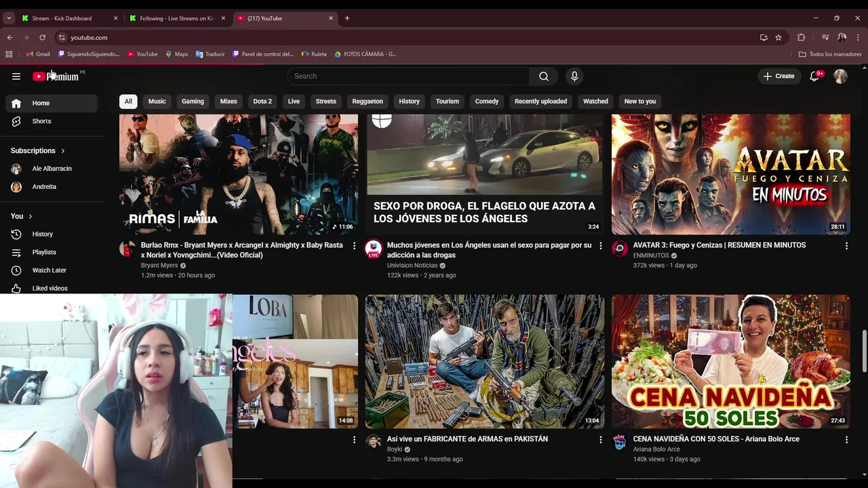Open Bryant Myers channel avatar
The height and width of the screenshot is (488, 868).
pyautogui.click(x=127, y=249)
